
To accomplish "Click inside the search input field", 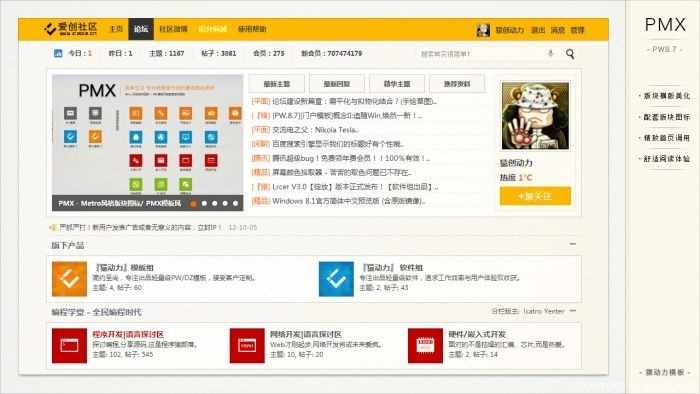I will tap(482, 54).
